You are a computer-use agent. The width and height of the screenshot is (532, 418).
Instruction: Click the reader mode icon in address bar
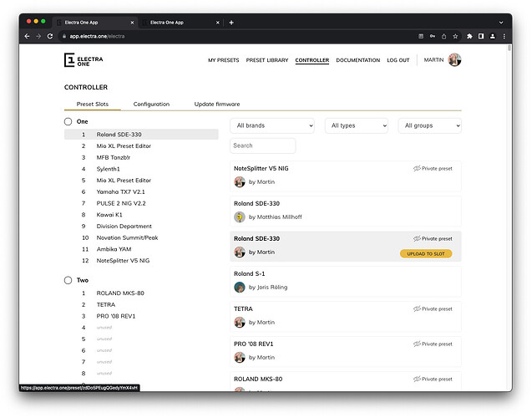[421, 36]
